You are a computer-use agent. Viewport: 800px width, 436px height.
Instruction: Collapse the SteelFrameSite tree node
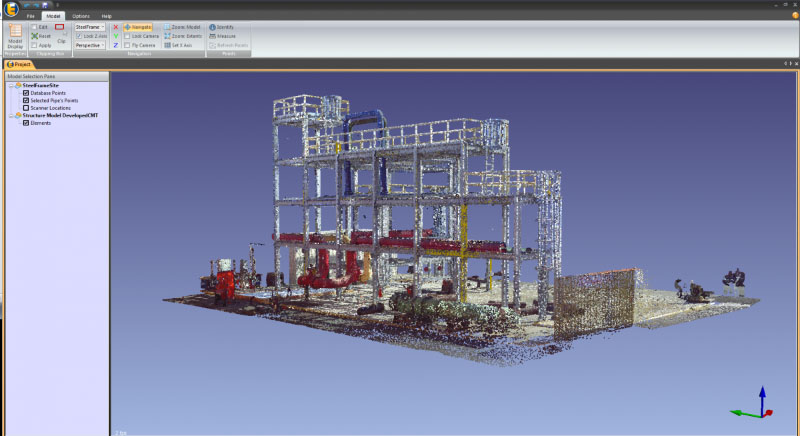10,86
